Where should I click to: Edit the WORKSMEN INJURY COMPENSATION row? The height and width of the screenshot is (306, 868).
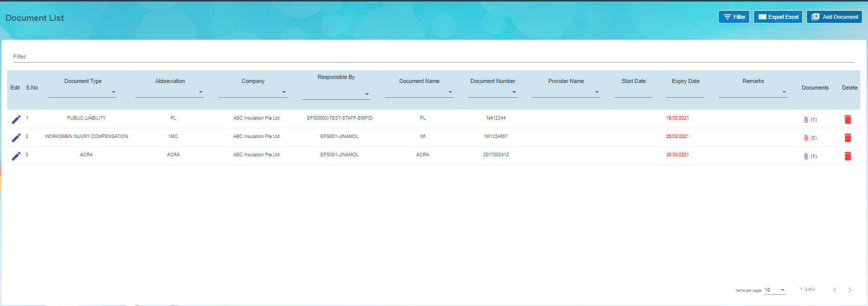click(x=16, y=137)
